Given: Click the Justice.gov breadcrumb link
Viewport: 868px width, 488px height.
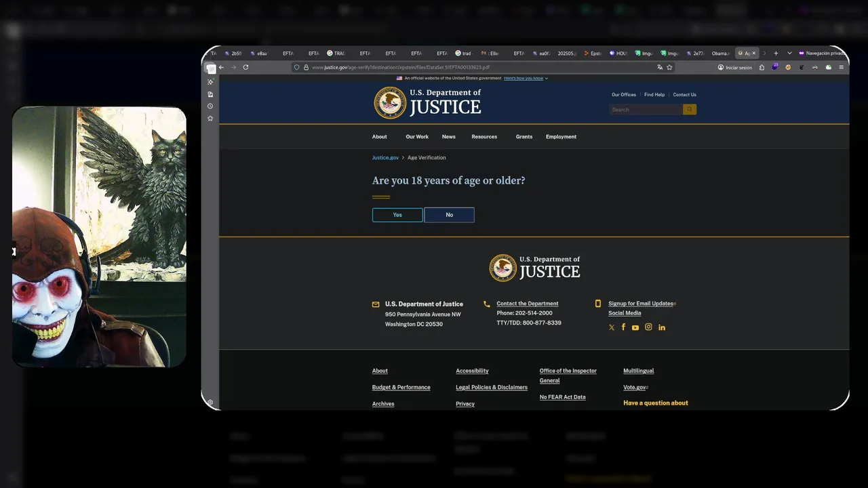Looking at the screenshot, I should (385, 158).
